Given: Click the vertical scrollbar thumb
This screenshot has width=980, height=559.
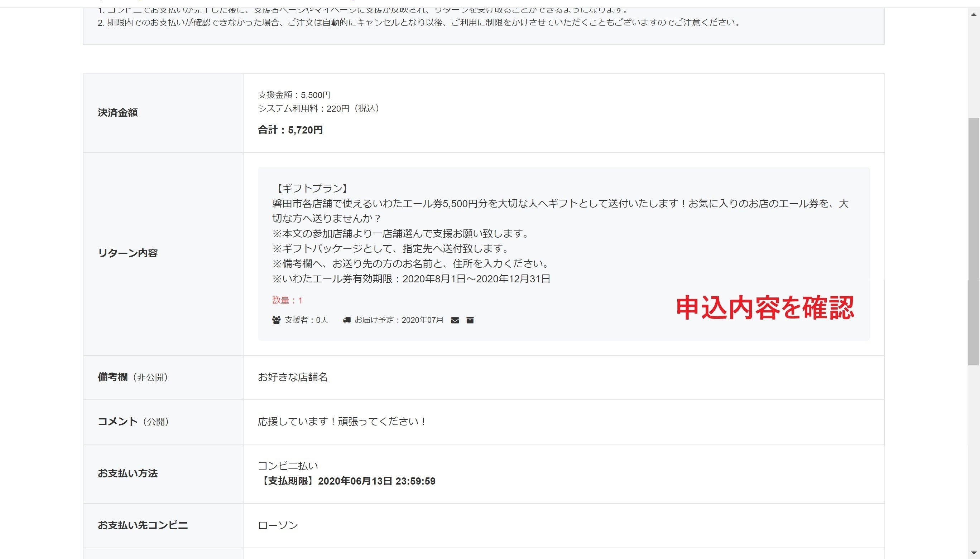Looking at the screenshot, I should click(x=974, y=241).
